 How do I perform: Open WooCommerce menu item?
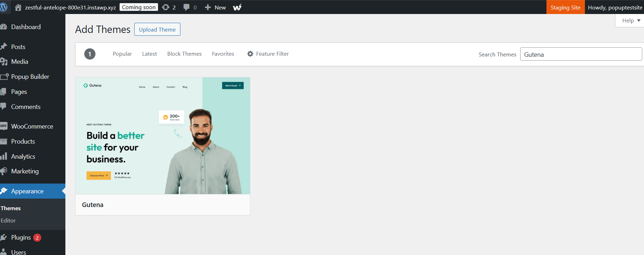[x=33, y=126]
